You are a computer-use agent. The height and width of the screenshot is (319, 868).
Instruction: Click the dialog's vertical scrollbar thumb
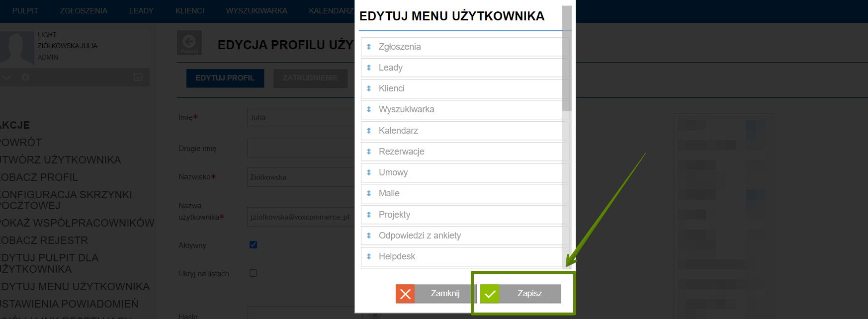567,58
